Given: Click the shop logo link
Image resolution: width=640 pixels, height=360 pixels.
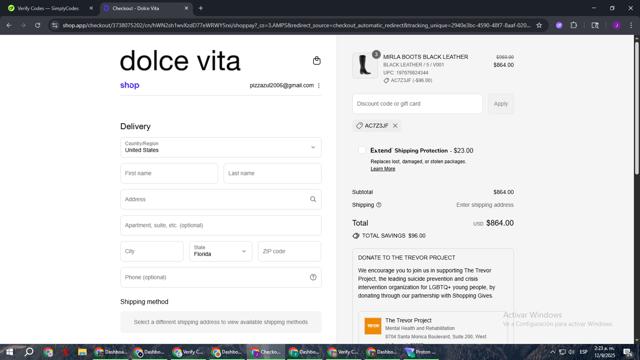Looking at the screenshot, I should (x=130, y=85).
